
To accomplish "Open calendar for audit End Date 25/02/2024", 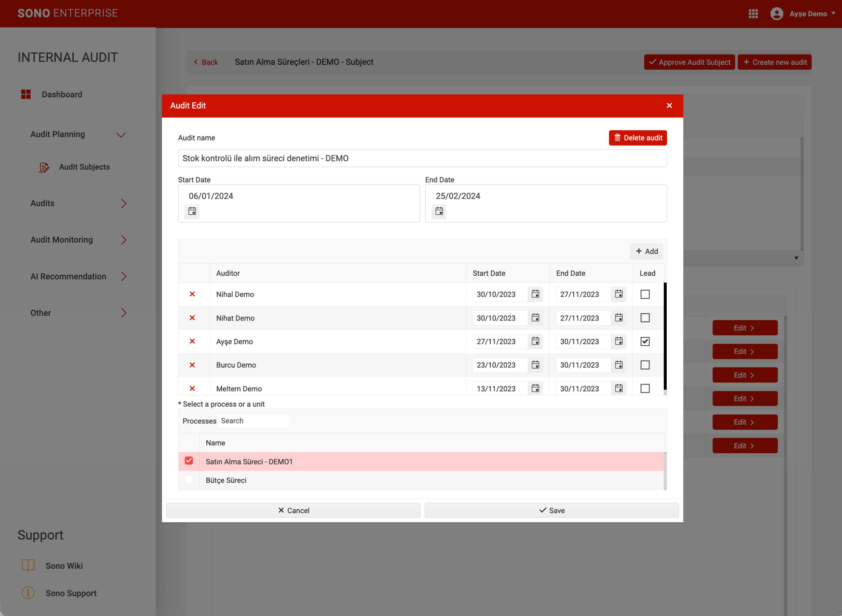I will click(439, 211).
